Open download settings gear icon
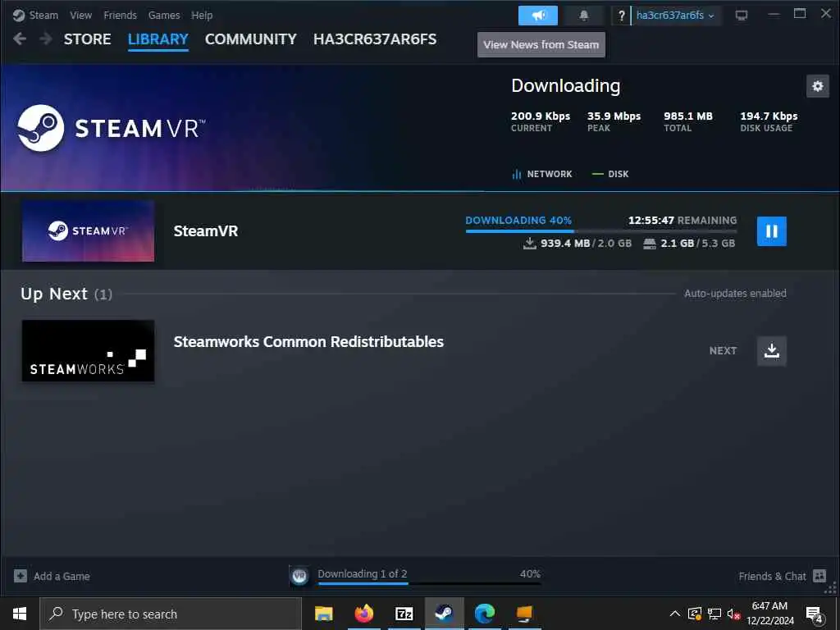 [x=818, y=85]
